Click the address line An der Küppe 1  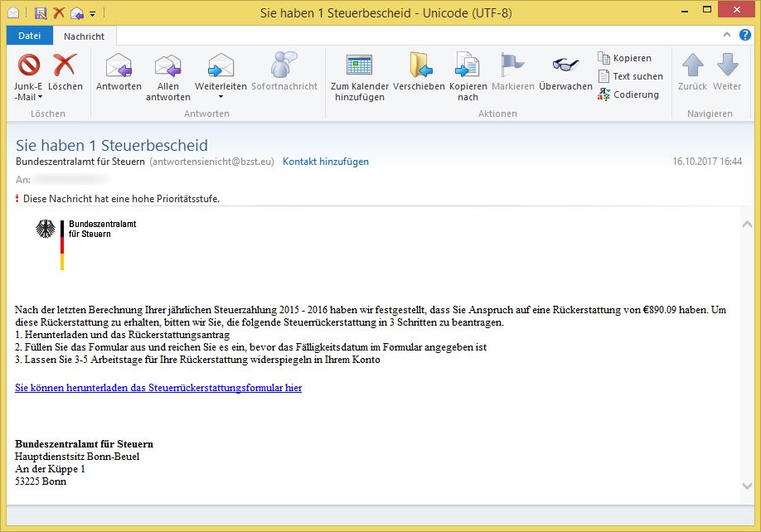(50, 469)
